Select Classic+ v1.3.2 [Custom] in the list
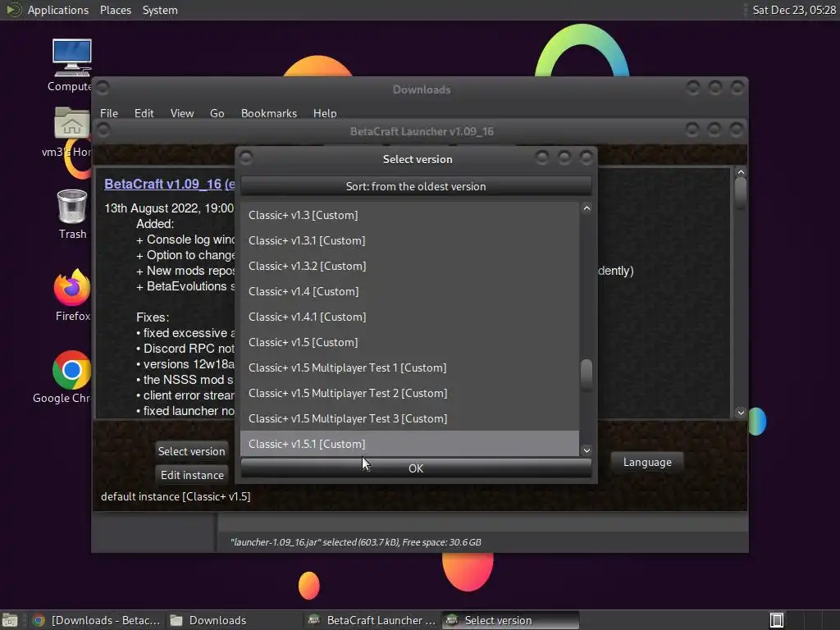The height and width of the screenshot is (630, 840). [410, 266]
